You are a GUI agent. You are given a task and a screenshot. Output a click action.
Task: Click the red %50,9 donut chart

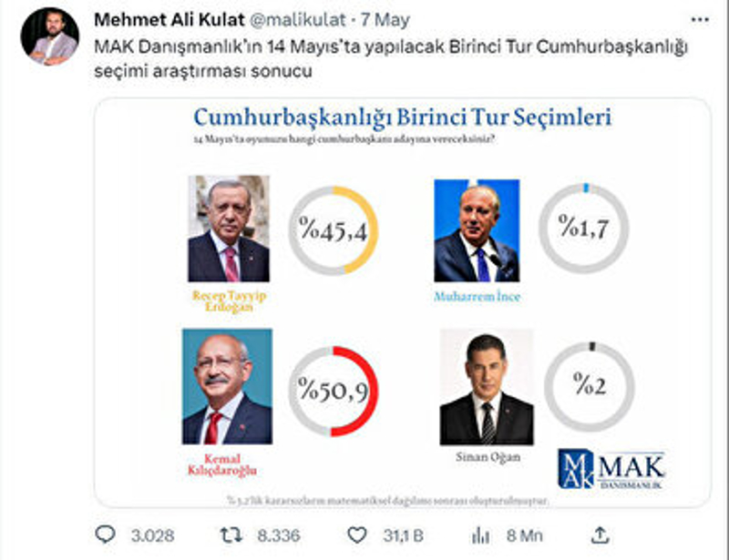tap(334, 391)
